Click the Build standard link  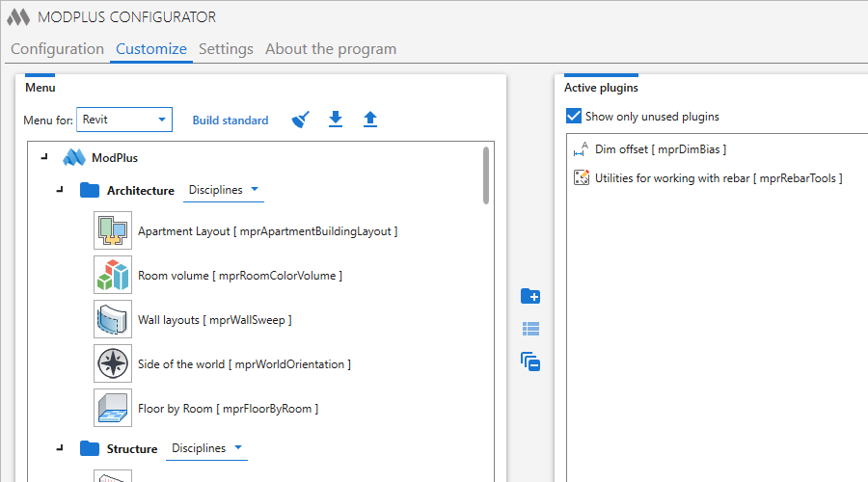tap(231, 120)
